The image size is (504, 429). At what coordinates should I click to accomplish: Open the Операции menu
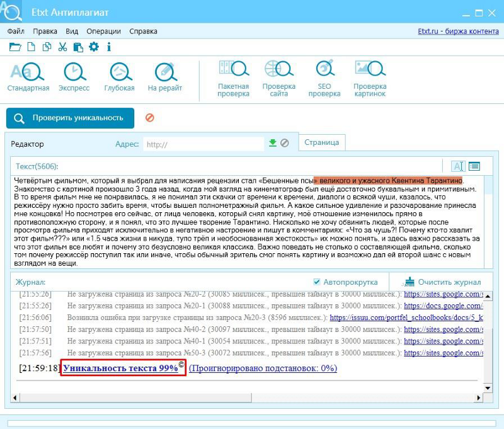(103, 31)
